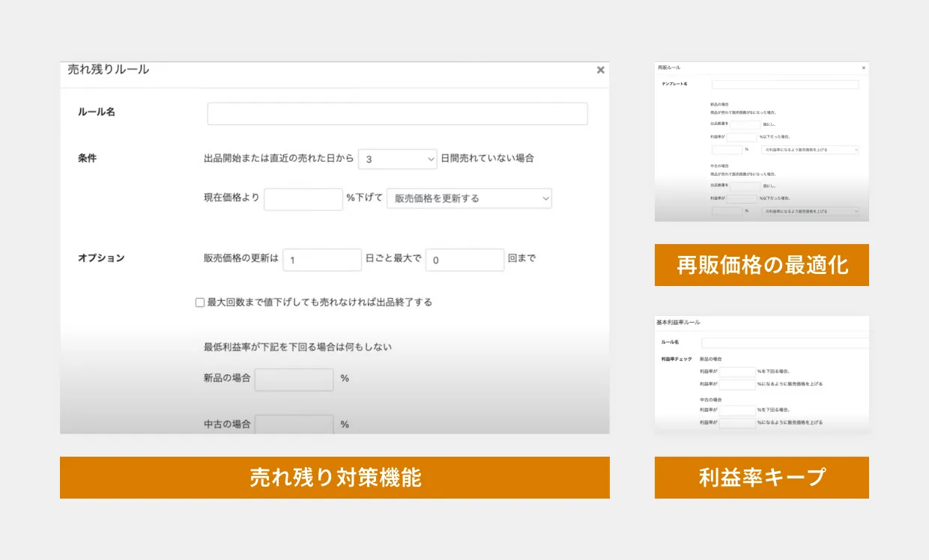Click the 利益率キープ orange banner
The width and height of the screenshot is (929, 560).
point(762,478)
